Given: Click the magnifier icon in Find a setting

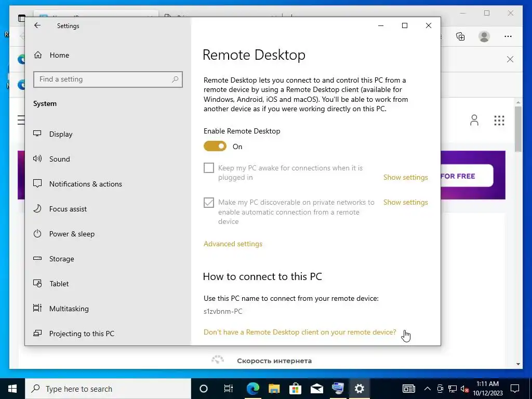Looking at the screenshot, I should [175, 79].
